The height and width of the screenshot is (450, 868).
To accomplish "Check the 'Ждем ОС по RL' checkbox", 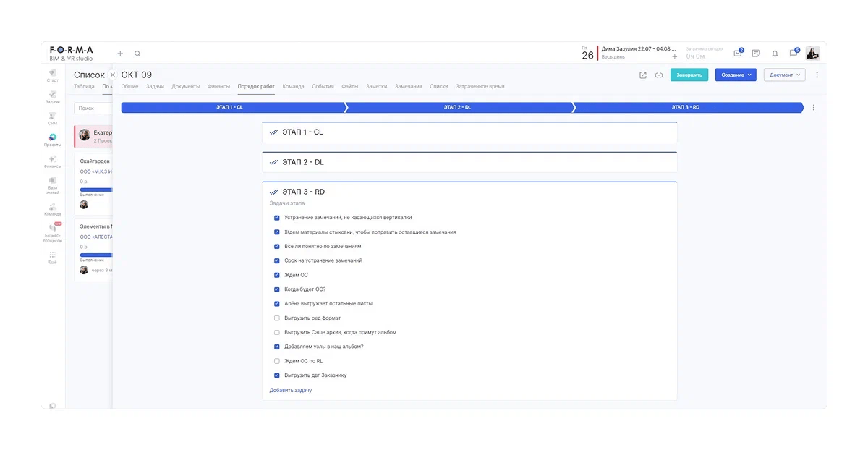I will point(277,361).
